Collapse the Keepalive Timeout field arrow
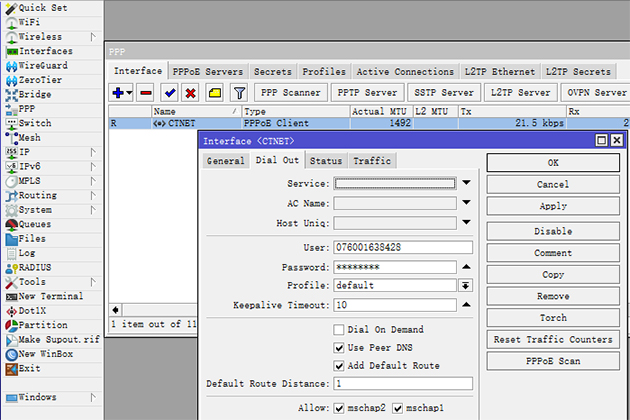The image size is (630, 420). (466, 305)
